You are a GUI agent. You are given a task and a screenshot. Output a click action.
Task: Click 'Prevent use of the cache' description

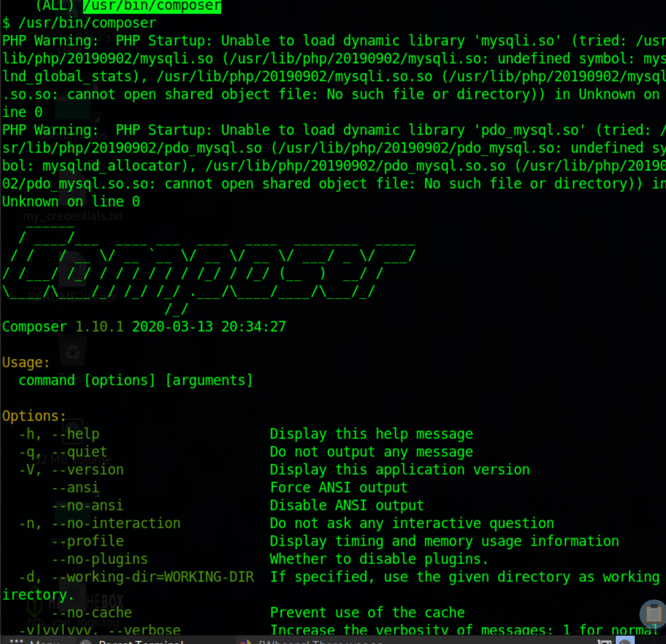pyautogui.click(x=367, y=613)
